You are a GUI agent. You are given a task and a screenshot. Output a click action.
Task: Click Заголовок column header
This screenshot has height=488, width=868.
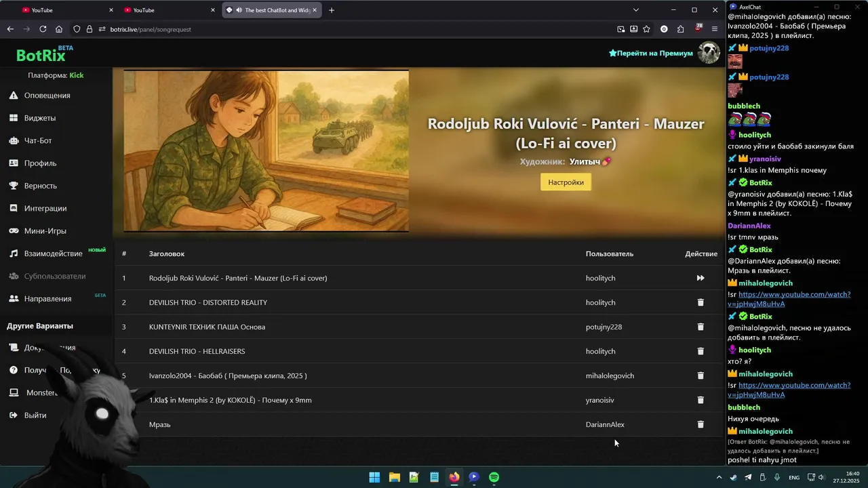(167, 253)
